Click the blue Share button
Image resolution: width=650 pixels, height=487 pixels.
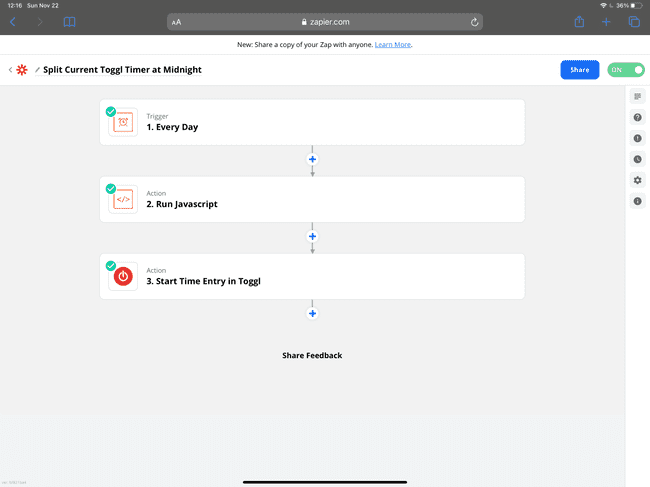click(x=580, y=70)
